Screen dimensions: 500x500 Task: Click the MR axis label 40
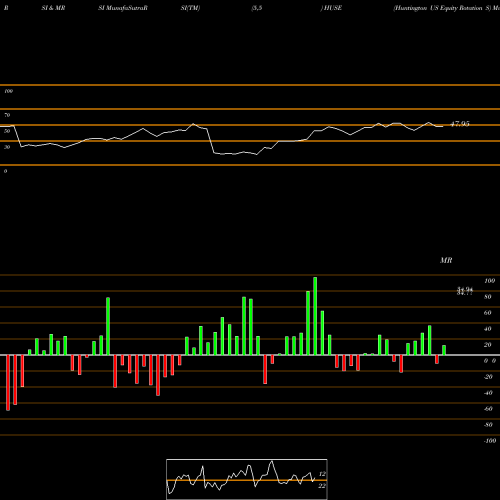tap(487, 329)
